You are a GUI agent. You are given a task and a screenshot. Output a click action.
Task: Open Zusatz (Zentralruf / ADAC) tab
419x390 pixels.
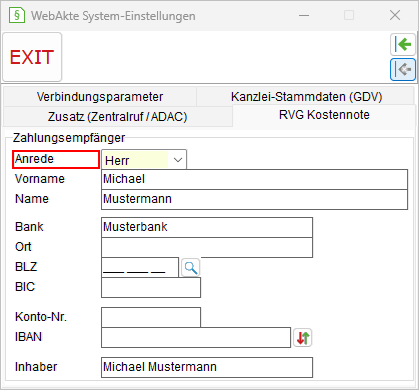(117, 117)
